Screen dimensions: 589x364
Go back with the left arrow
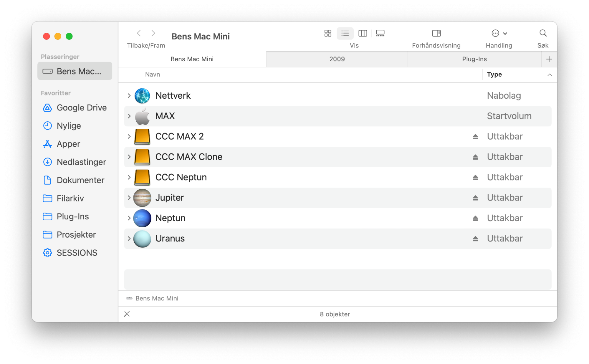[x=139, y=33]
